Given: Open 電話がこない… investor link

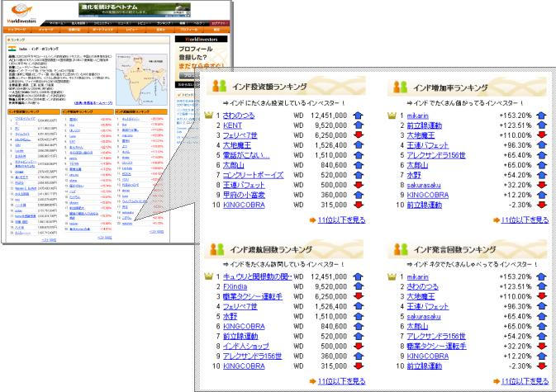Looking at the screenshot, I should click(246, 155).
